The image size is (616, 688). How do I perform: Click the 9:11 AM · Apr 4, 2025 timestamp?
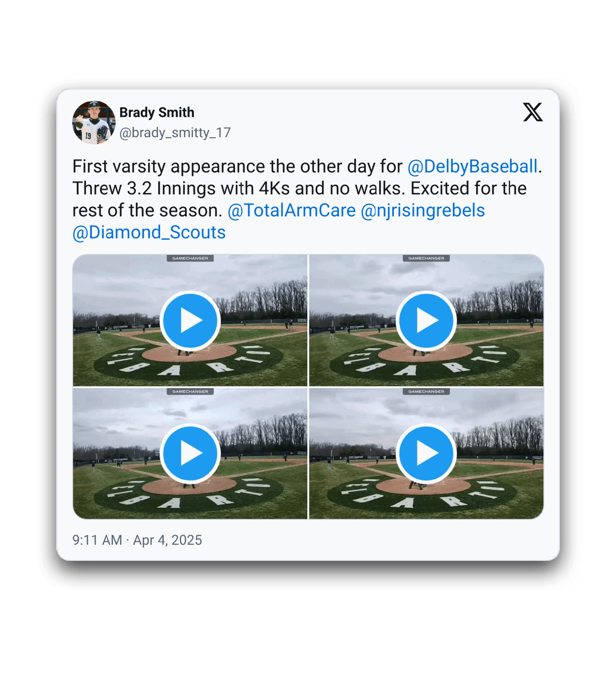coord(137,540)
